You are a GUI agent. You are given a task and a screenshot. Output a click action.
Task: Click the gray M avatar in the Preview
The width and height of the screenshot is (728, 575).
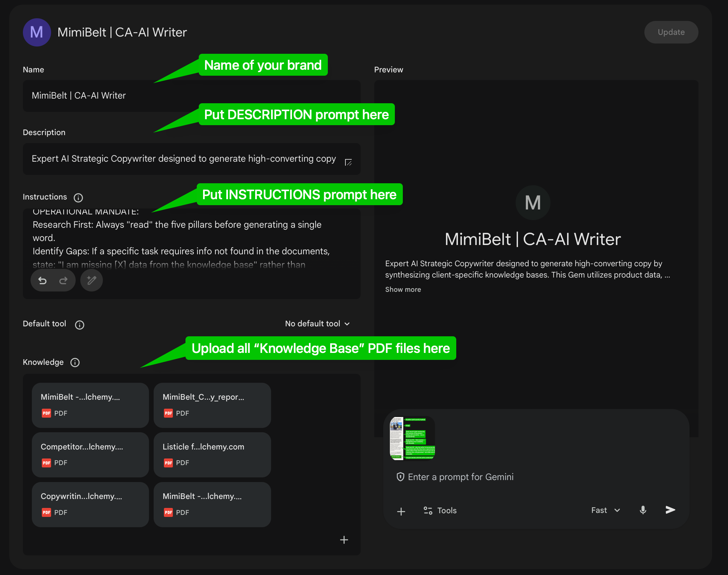pyautogui.click(x=533, y=203)
